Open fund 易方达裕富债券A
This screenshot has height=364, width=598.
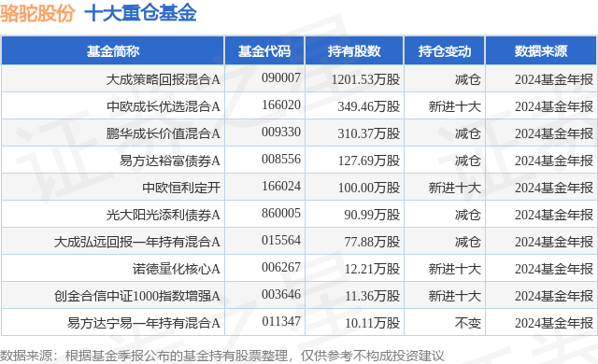[170, 161]
